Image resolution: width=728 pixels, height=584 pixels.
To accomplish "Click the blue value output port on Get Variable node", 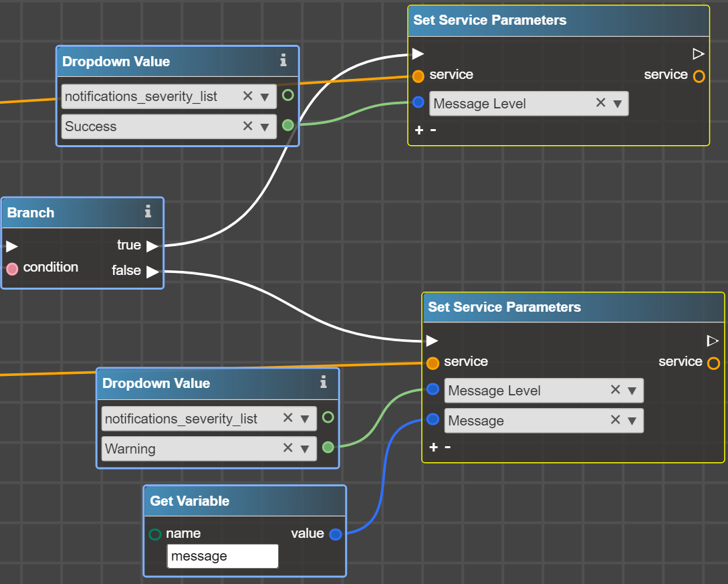I will pos(335,534).
